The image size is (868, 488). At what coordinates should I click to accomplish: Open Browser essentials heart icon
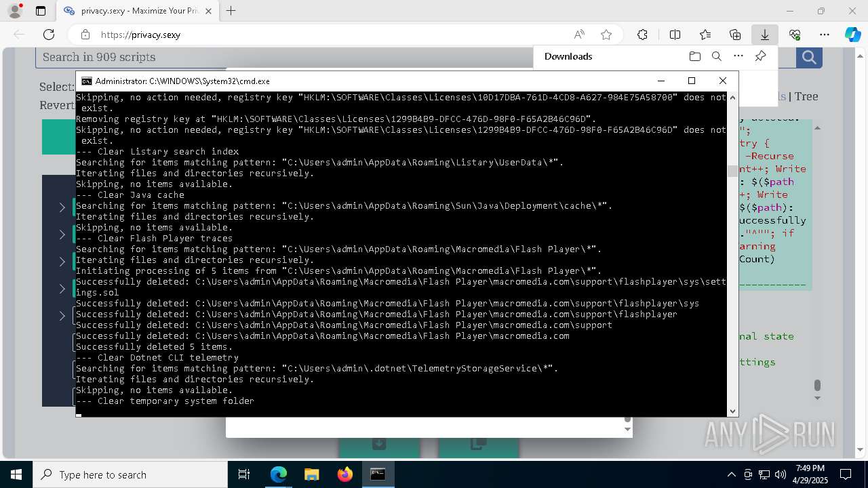(x=795, y=35)
